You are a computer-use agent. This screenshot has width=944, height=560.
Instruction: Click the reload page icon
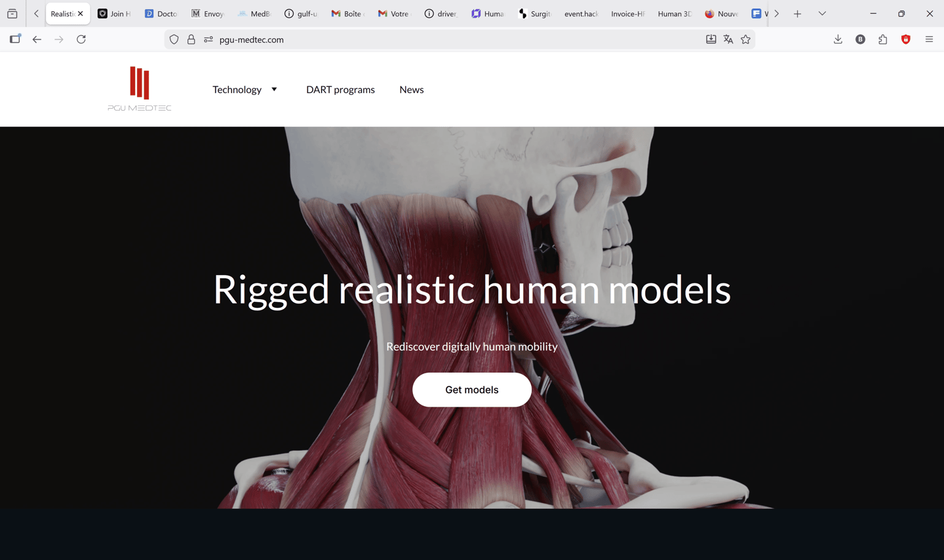(81, 39)
